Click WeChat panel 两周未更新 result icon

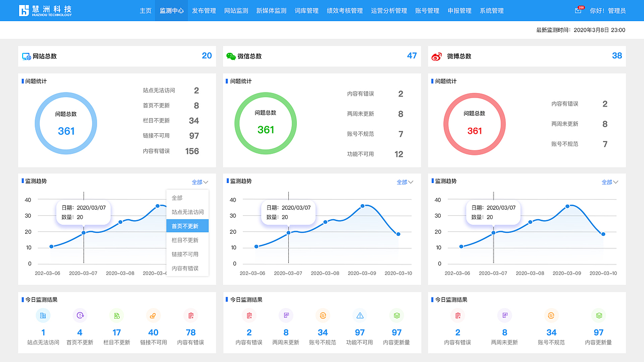286,315
